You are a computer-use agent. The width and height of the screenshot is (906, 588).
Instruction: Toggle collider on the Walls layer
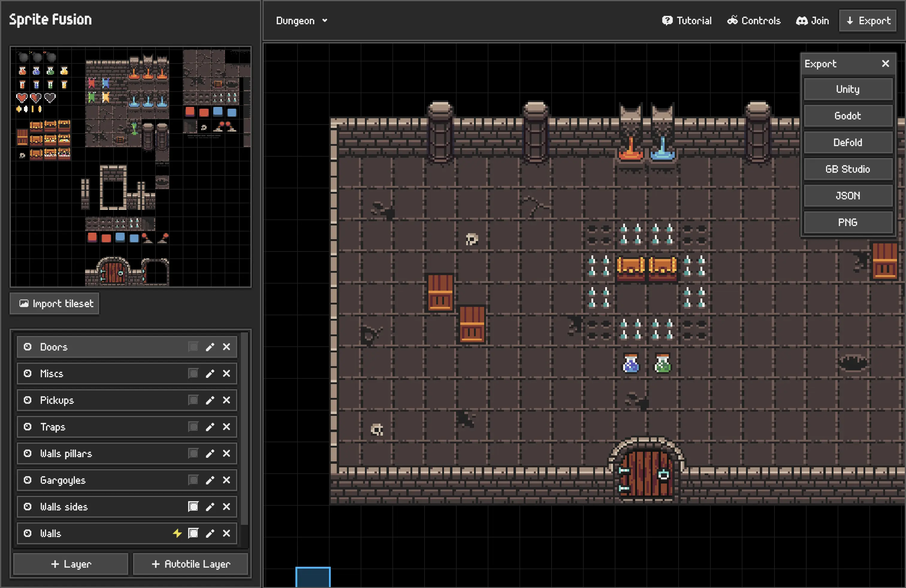193,533
